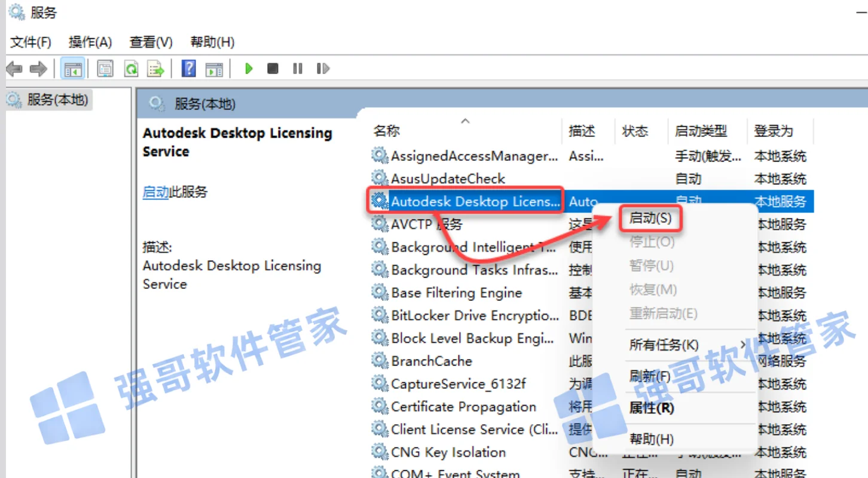The width and height of the screenshot is (868, 478).
Task: Choose 启动(S) in the context menu
Action: (x=650, y=219)
